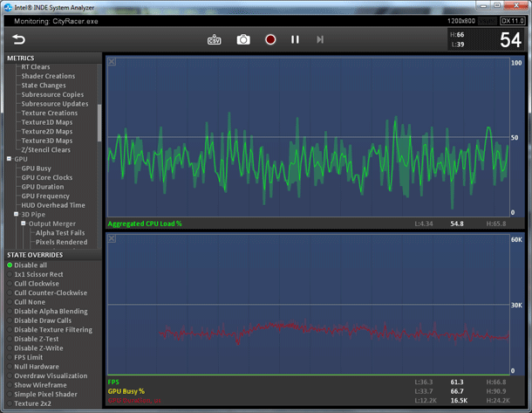The width and height of the screenshot is (532, 413).
Task: Toggle Disable Z-Test override
Action: click(x=32, y=339)
